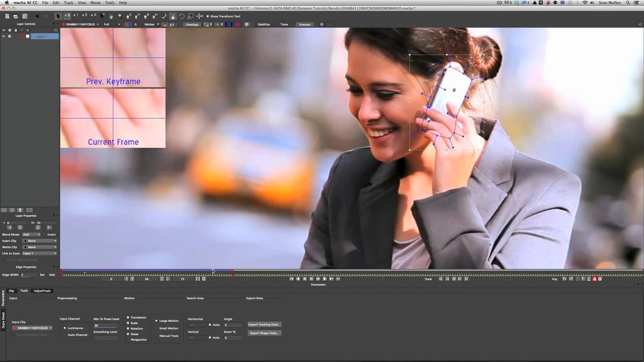Click the Export Tracking Data button
644x362 pixels.
click(x=264, y=324)
